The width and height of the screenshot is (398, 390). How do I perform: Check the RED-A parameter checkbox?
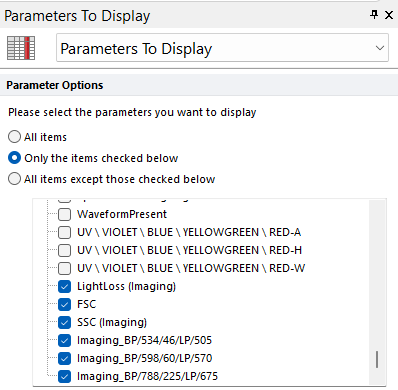click(x=64, y=232)
